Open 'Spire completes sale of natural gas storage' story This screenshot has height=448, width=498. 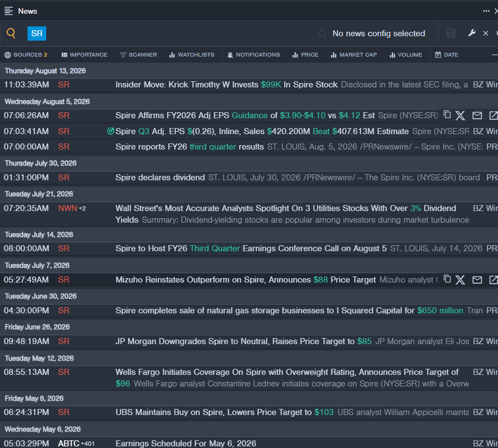(x=289, y=311)
